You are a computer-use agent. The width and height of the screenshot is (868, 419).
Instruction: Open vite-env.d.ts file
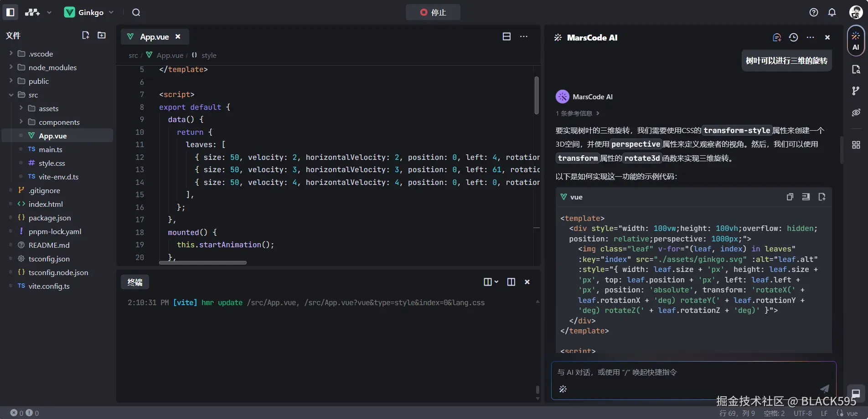[57, 177]
